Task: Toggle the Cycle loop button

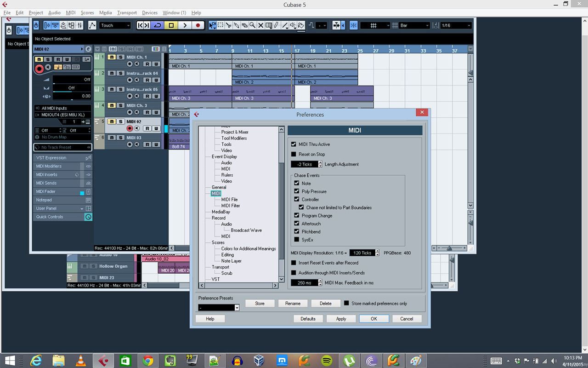Action: [x=158, y=25]
